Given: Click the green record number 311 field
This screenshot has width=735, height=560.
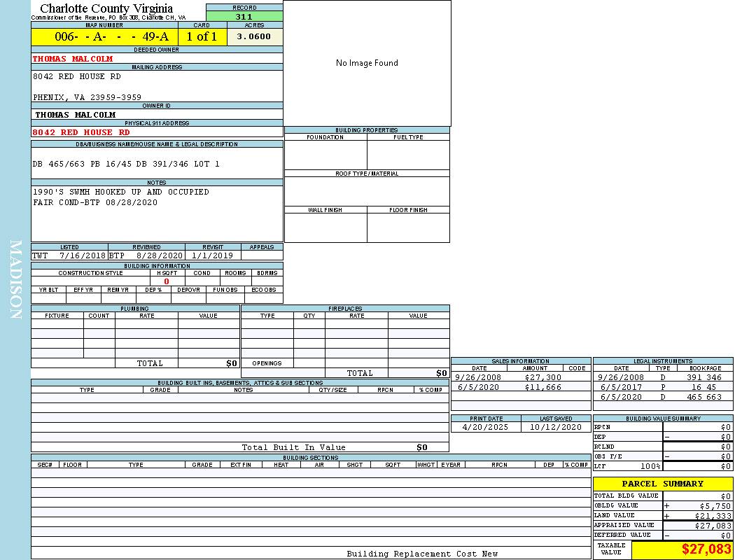Looking at the screenshot, I should 244,17.
